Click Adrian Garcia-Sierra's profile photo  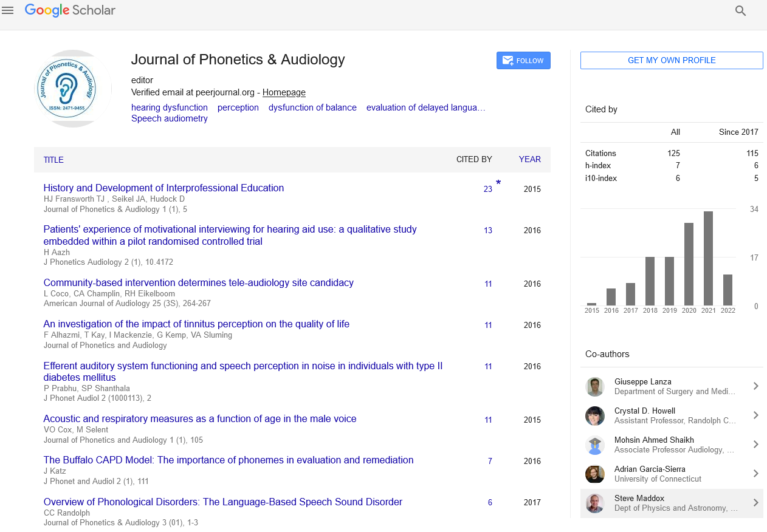[595, 474]
